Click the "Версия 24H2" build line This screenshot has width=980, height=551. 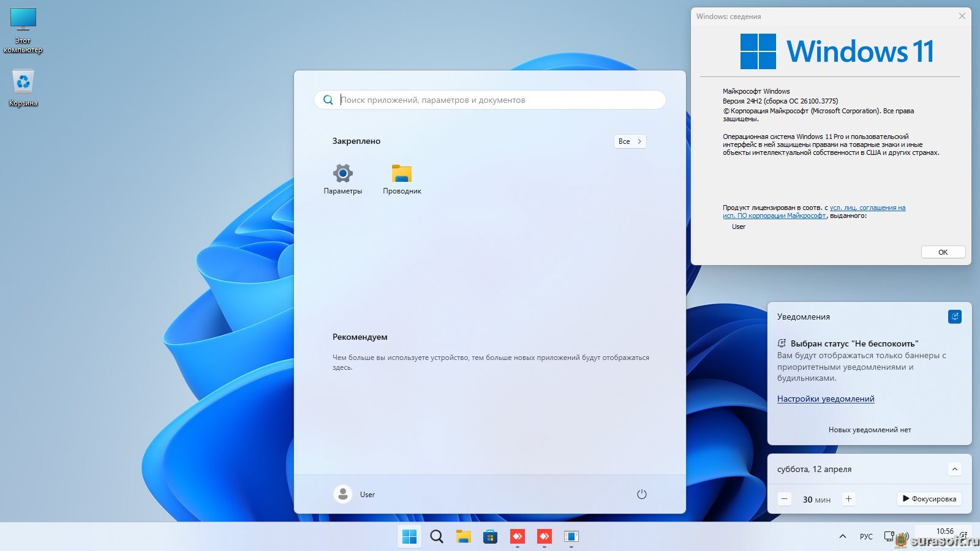780,101
